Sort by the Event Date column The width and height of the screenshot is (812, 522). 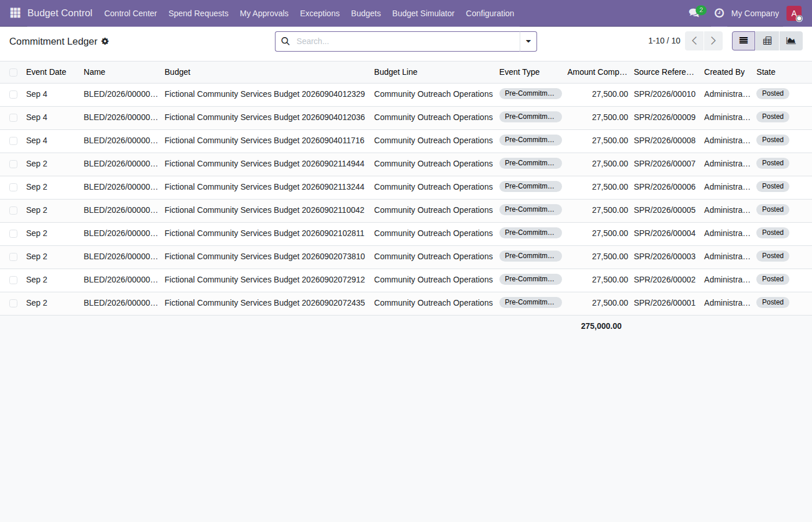coord(46,72)
